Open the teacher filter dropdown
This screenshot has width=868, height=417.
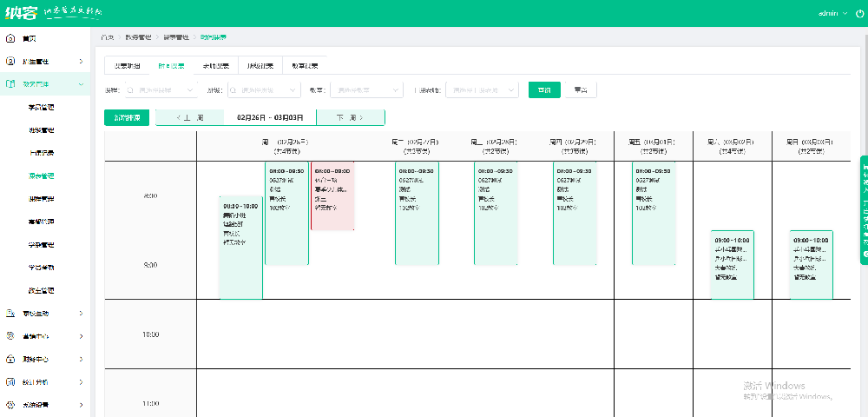pos(482,89)
